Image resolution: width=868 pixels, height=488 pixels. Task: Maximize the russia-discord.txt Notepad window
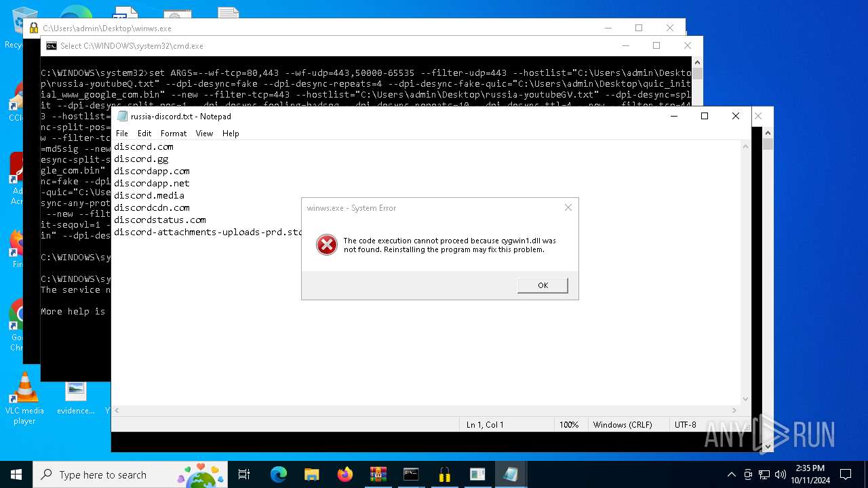click(705, 116)
